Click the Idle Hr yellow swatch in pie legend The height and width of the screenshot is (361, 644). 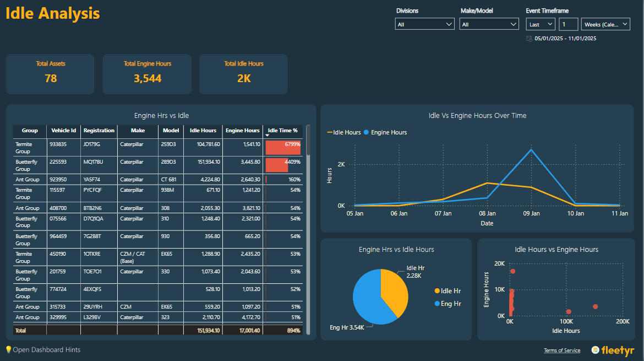point(437,291)
